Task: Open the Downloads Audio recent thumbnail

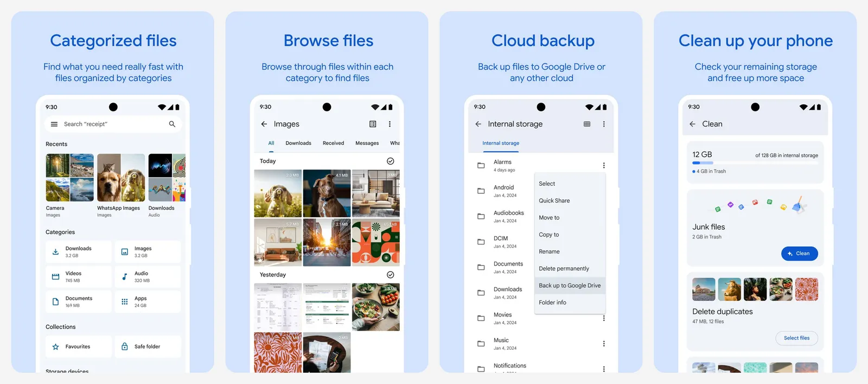Action: [167, 178]
